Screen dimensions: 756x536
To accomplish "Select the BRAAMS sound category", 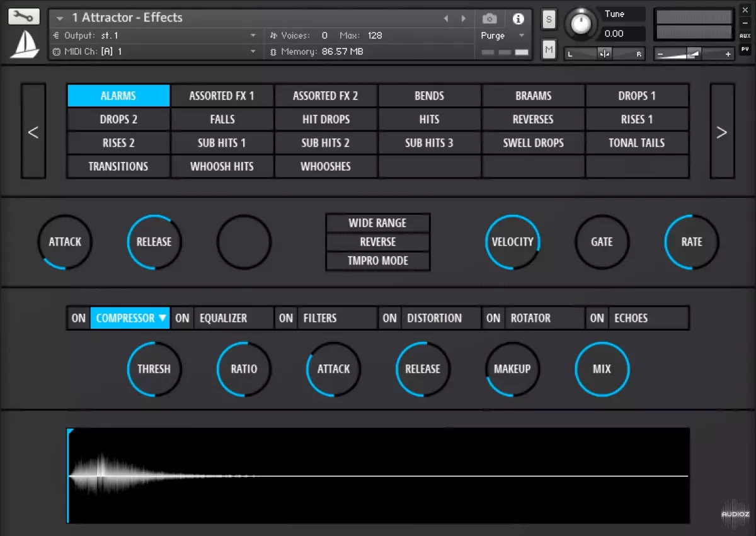I will (533, 96).
